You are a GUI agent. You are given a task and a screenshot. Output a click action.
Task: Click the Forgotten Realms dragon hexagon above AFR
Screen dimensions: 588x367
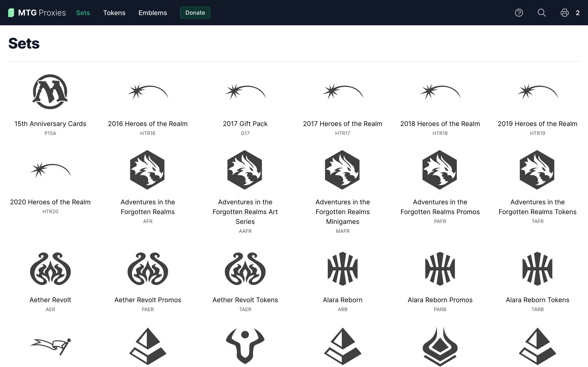[147, 170]
